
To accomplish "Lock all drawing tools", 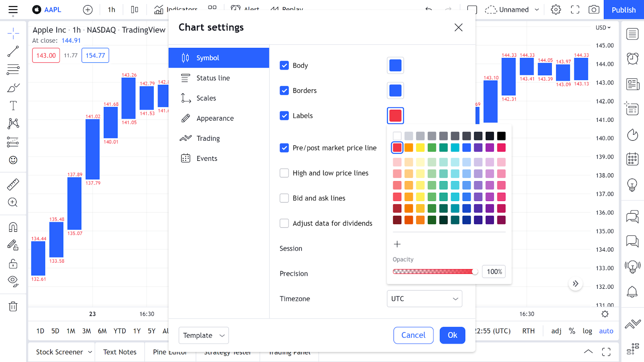I will click(13, 263).
